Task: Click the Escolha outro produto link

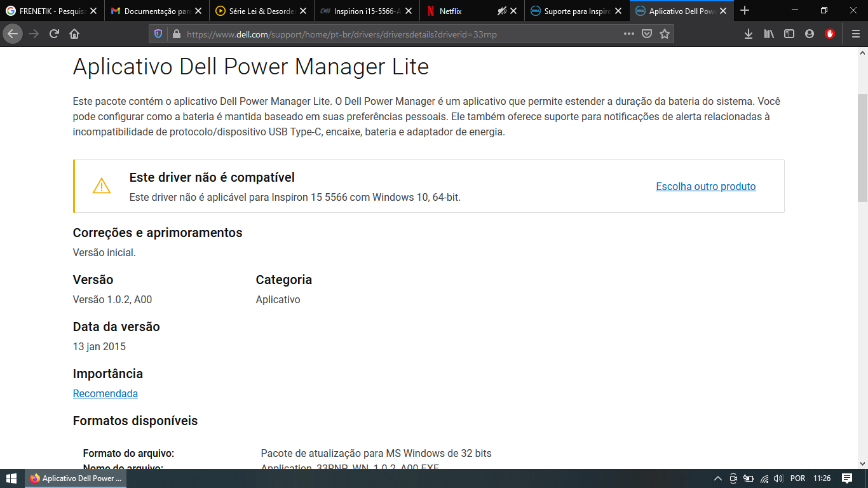Action: click(706, 186)
